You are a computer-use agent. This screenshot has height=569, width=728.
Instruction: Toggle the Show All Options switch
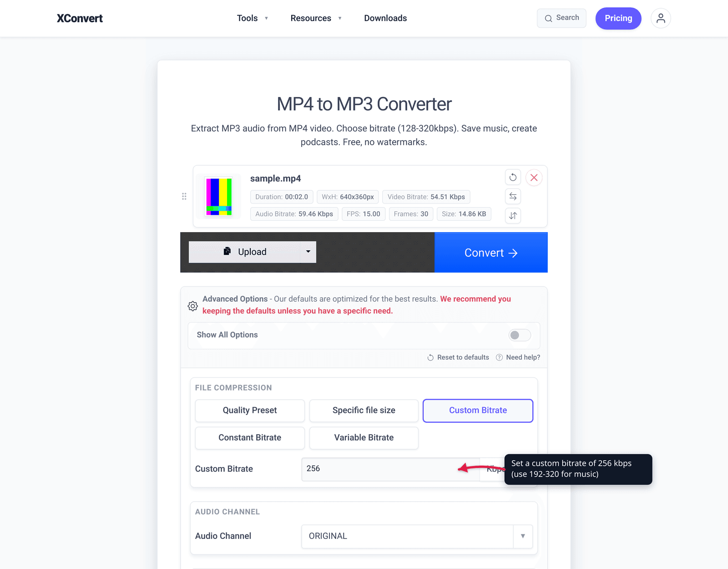(520, 335)
